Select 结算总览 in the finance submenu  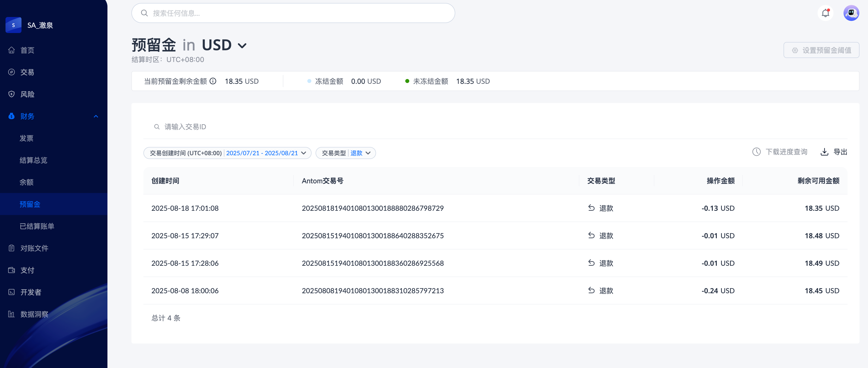pos(33,160)
